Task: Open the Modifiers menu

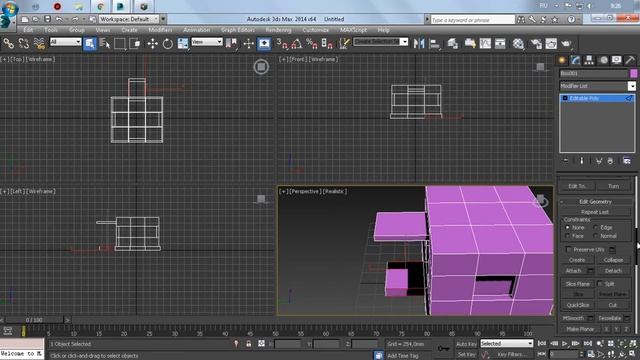Action: pos(160,30)
